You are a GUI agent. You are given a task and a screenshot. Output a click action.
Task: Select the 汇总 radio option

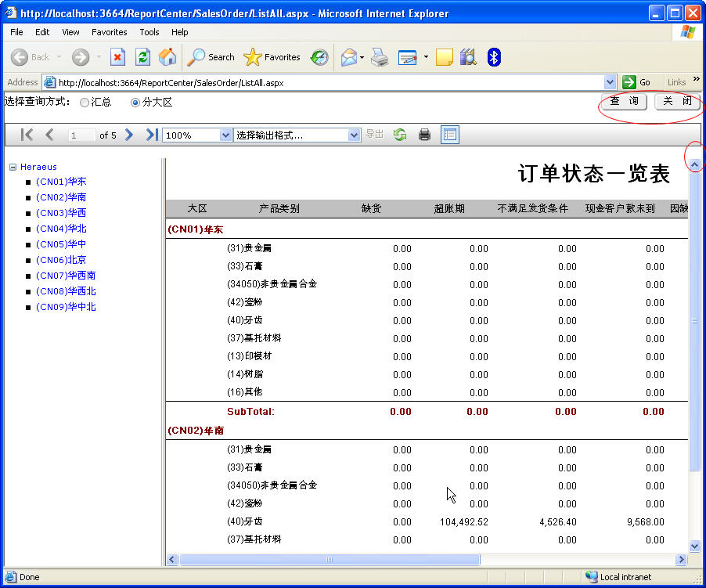[85, 103]
